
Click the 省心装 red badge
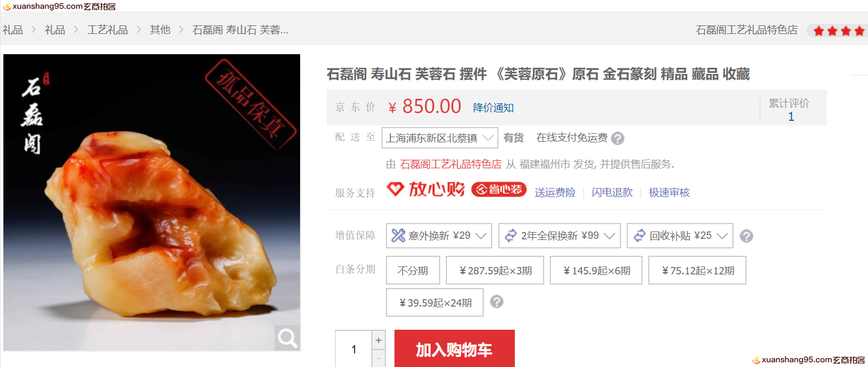coord(499,190)
